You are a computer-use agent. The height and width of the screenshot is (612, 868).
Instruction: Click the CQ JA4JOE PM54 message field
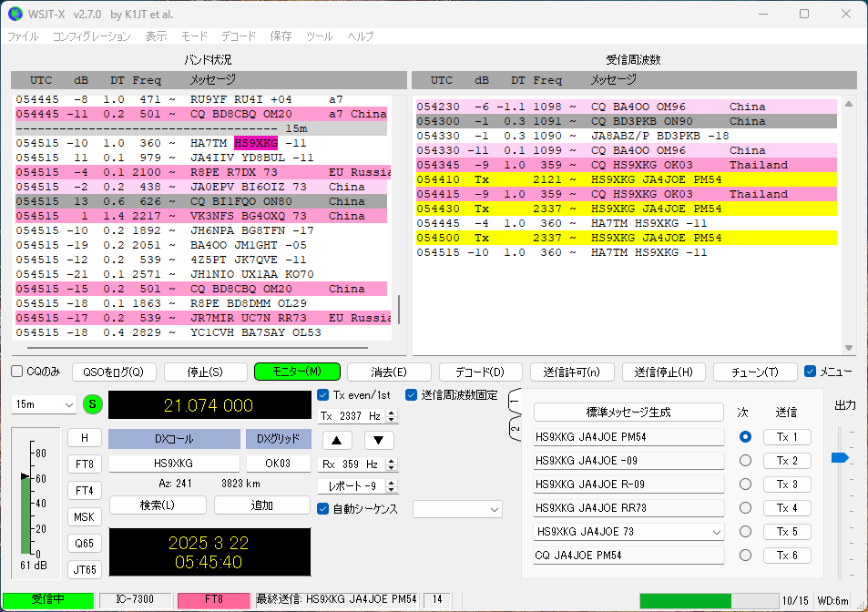628,555
